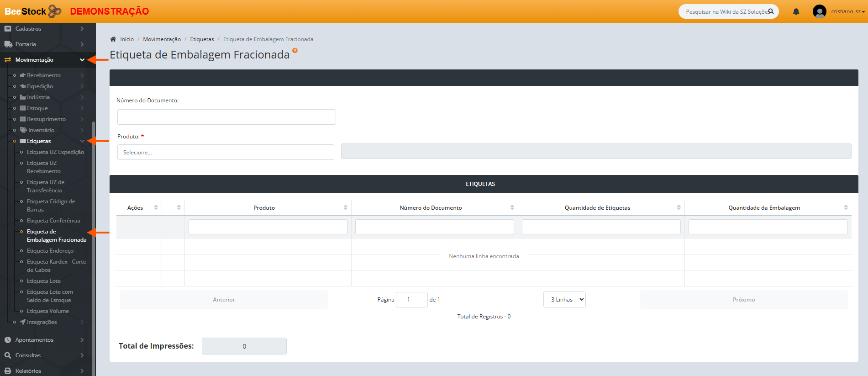
Task: Click the home icon in breadcrumb
Action: 113,39
